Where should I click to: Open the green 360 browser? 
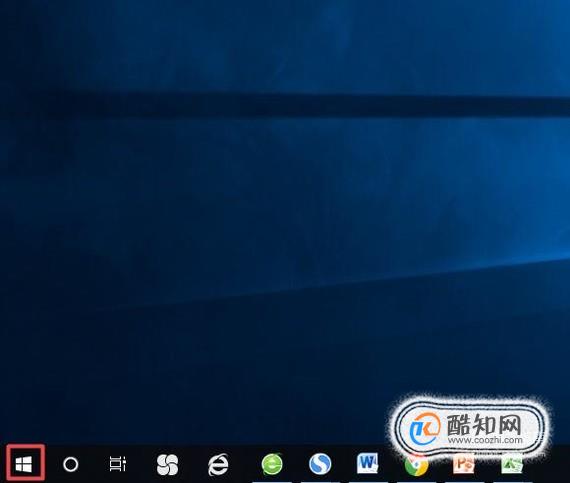(272, 464)
